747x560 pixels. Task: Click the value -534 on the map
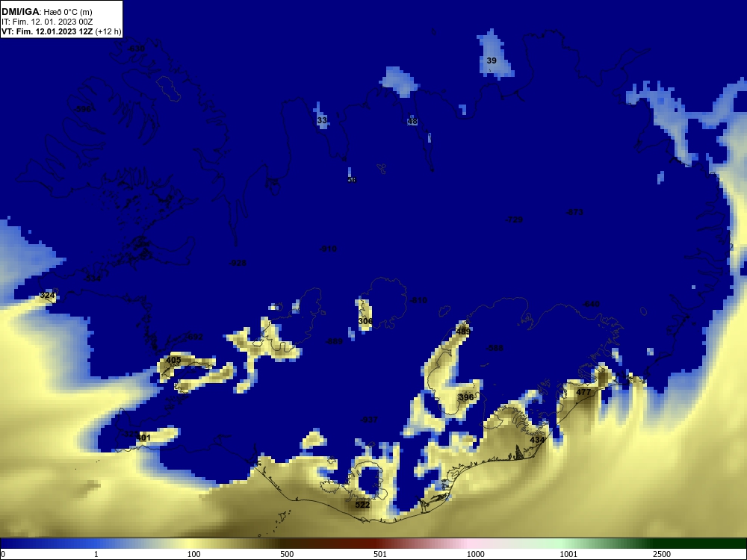(x=92, y=278)
